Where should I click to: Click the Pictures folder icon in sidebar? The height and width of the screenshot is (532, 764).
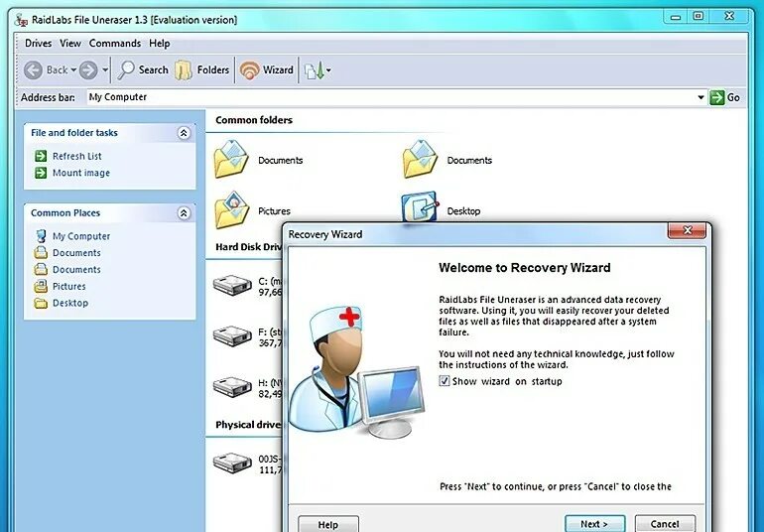pos(41,286)
